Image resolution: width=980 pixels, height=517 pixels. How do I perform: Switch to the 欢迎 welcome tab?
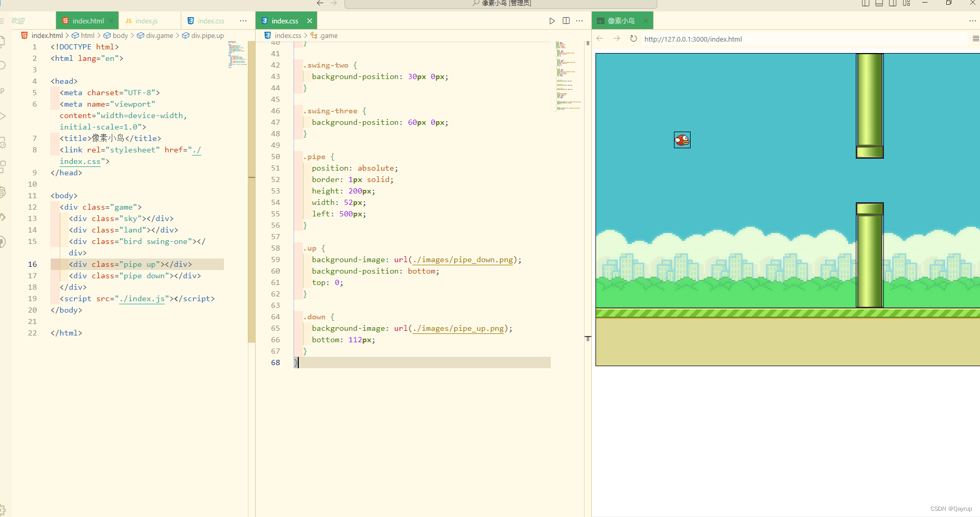pos(18,21)
